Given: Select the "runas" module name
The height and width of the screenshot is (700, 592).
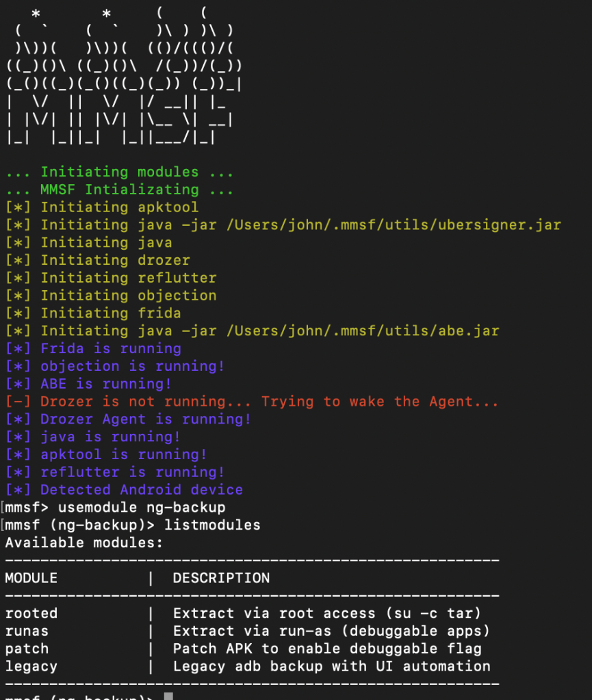Looking at the screenshot, I should [27, 631].
